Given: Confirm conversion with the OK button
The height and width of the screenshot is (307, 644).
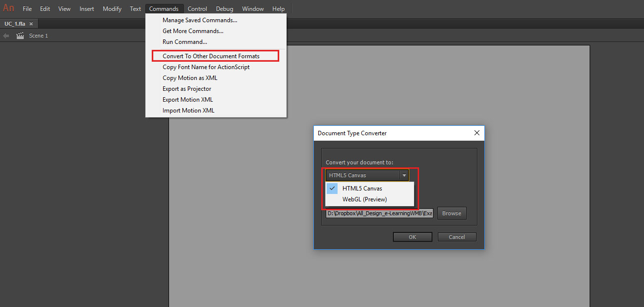Looking at the screenshot, I should point(413,237).
